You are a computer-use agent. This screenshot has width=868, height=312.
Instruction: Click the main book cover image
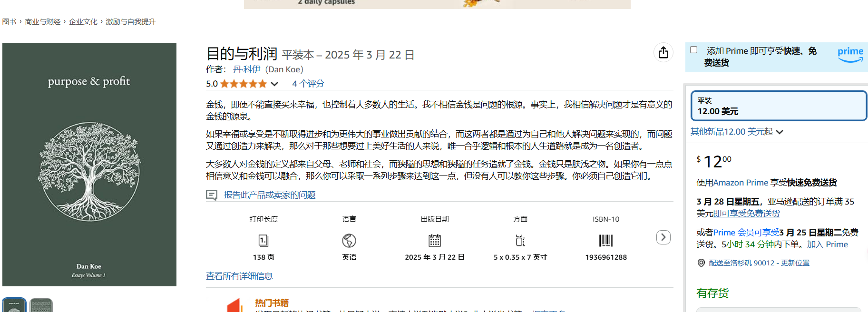point(89,165)
